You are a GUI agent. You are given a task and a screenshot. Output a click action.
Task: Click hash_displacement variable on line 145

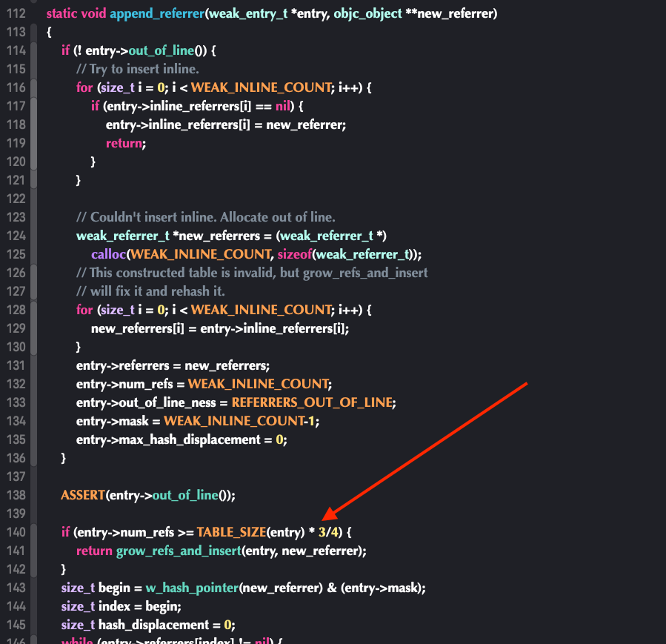[x=154, y=625]
